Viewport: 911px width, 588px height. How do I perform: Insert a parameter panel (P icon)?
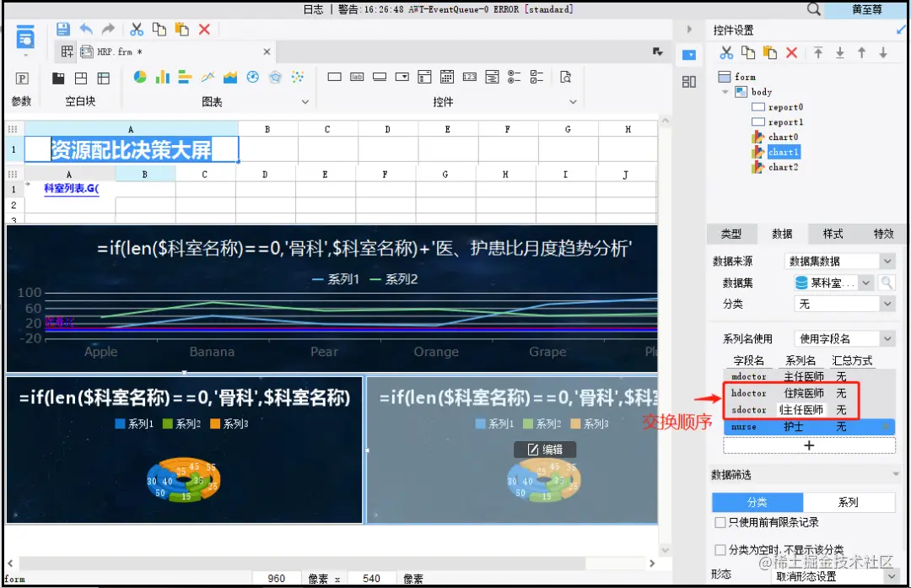click(x=22, y=78)
